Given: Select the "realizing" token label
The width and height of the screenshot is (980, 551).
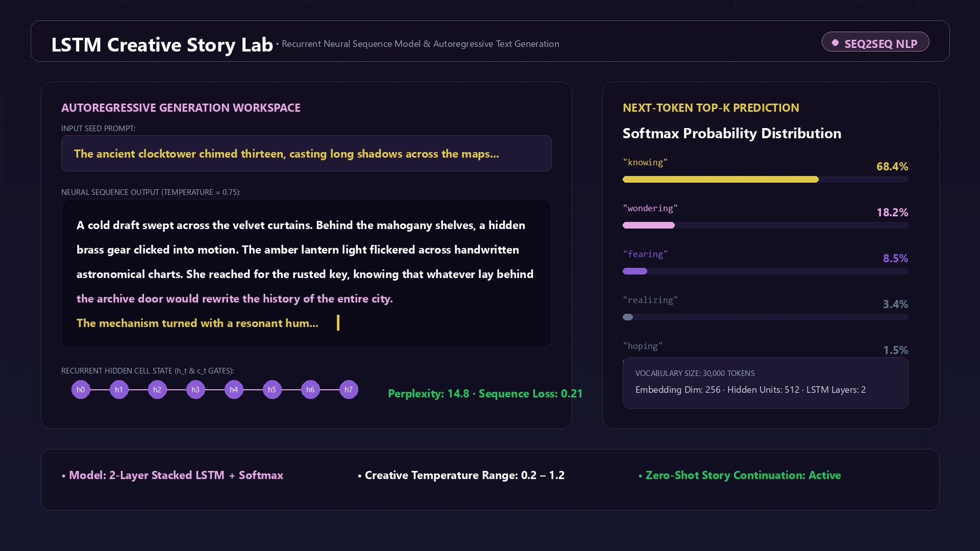Looking at the screenshot, I should [650, 300].
